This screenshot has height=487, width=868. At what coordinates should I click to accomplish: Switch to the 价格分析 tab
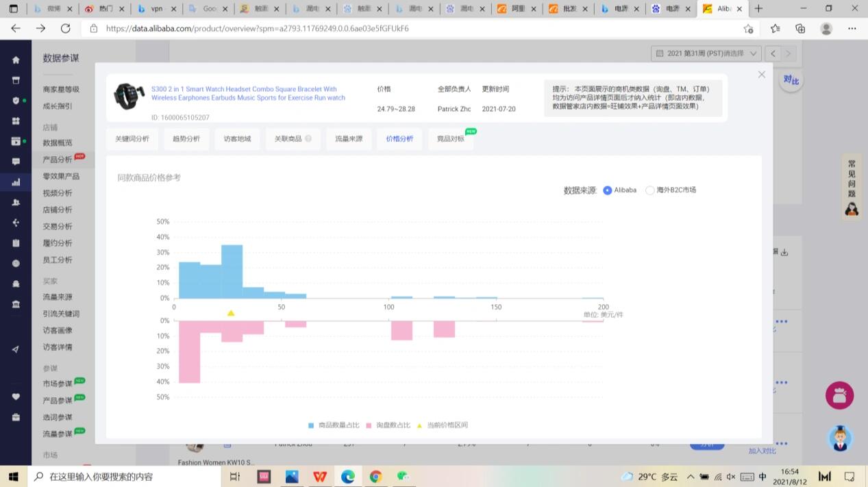(x=399, y=139)
